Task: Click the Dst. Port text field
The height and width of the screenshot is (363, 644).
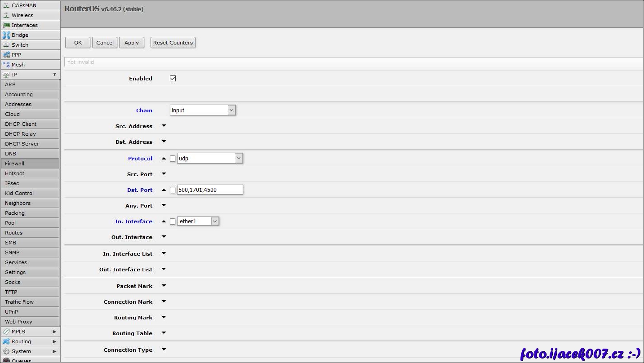Action: [x=210, y=190]
